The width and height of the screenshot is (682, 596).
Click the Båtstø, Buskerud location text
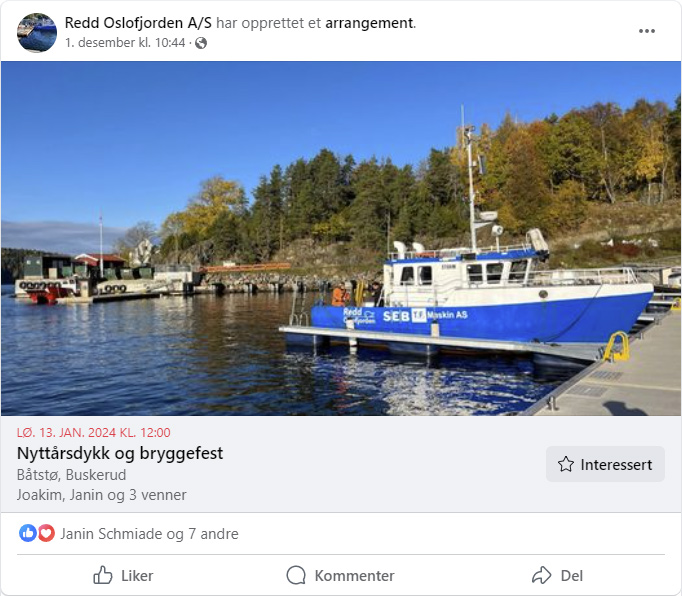click(x=71, y=475)
